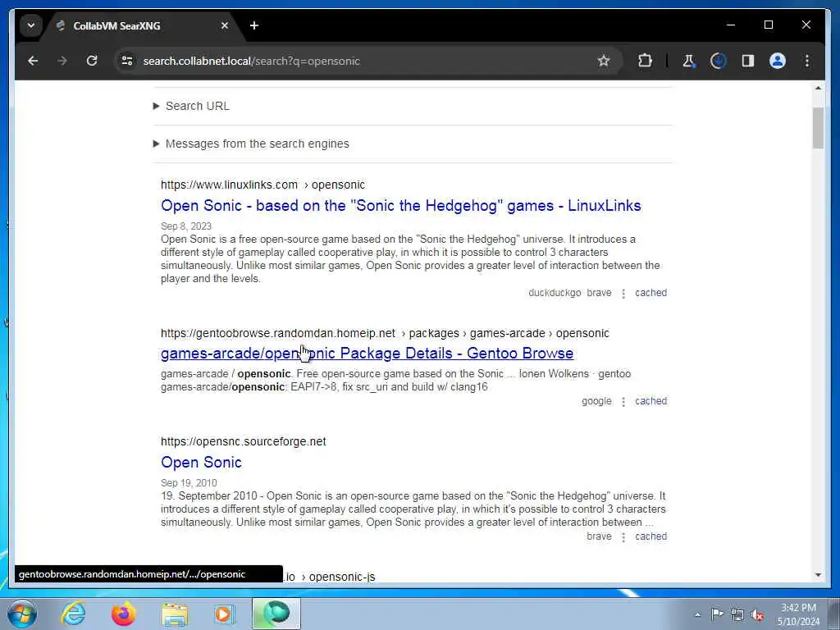
Task: Click brave engine label under sourceforge result
Action: click(x=599, y=536)
